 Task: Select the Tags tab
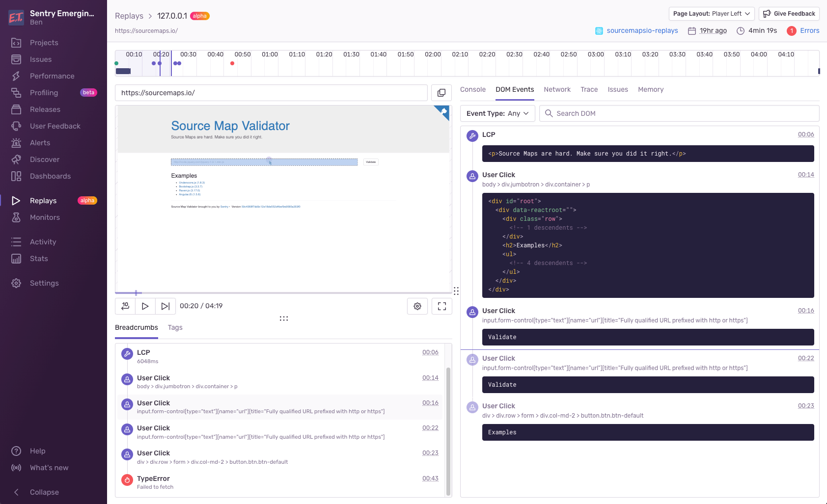point(175,327)
